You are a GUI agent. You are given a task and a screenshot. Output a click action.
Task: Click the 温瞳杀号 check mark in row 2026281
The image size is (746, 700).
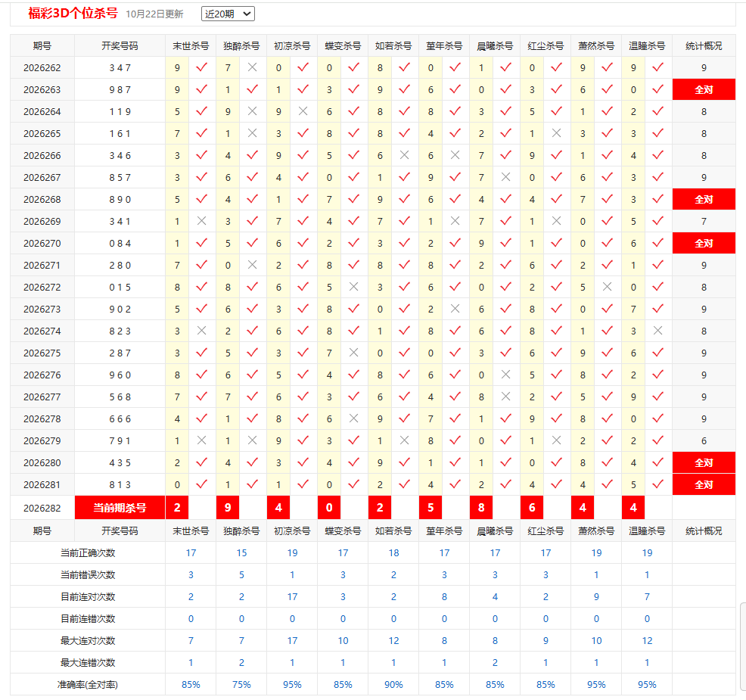[658, 484]
